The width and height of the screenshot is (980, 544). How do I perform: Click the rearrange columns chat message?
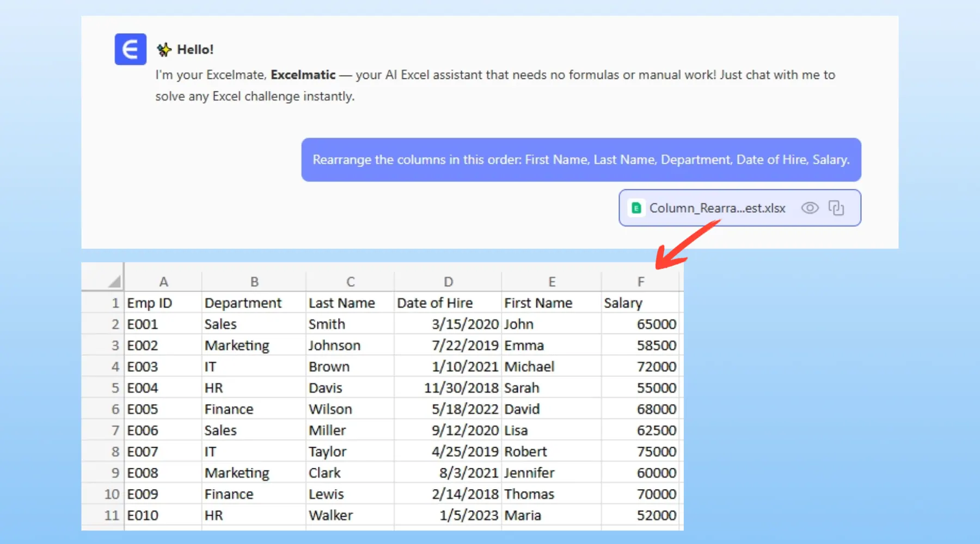point(580,160)
